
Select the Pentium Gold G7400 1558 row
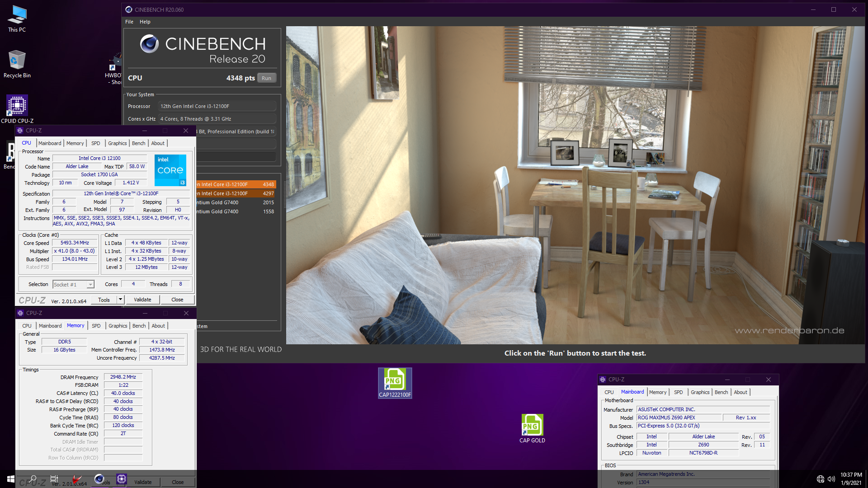pos(236,211)
